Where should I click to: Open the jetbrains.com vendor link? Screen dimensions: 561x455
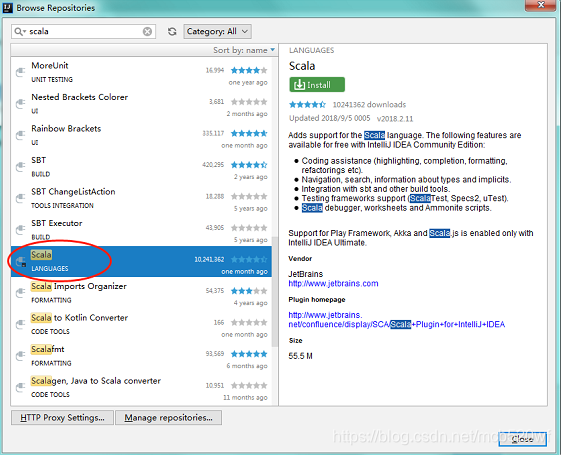pyautogui.click(x=333, y=284)
